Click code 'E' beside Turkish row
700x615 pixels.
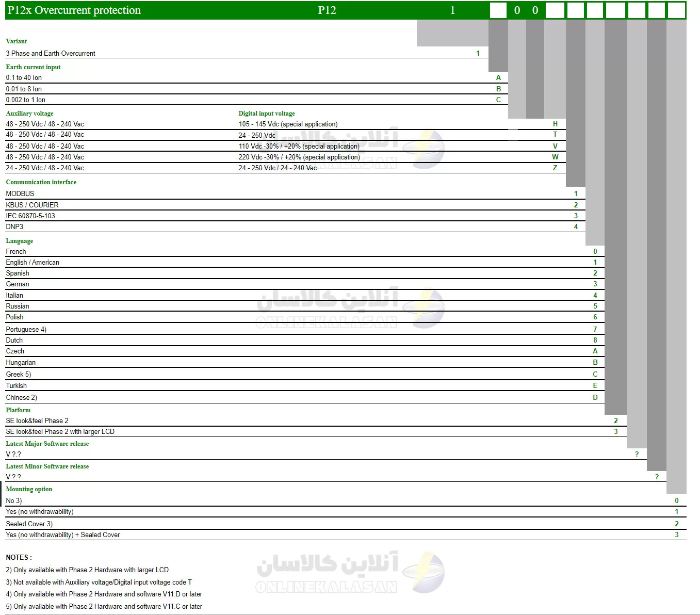595,385
